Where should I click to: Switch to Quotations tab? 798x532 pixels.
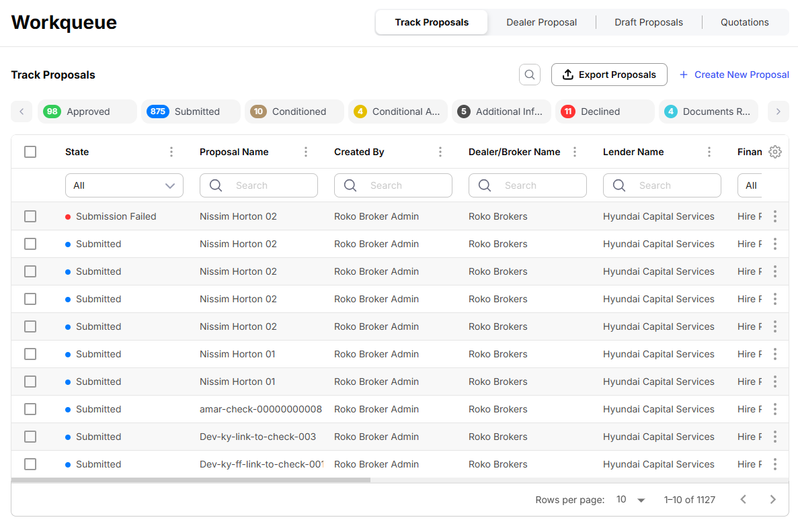(x=745, y=22)
